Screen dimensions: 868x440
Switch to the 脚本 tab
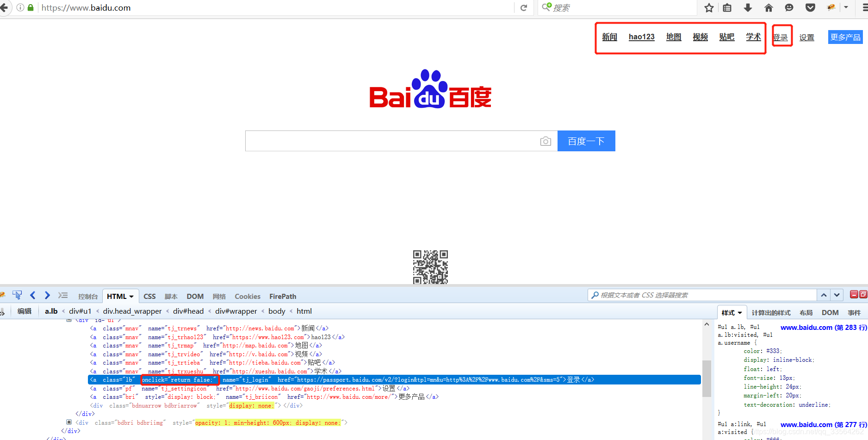171,297
